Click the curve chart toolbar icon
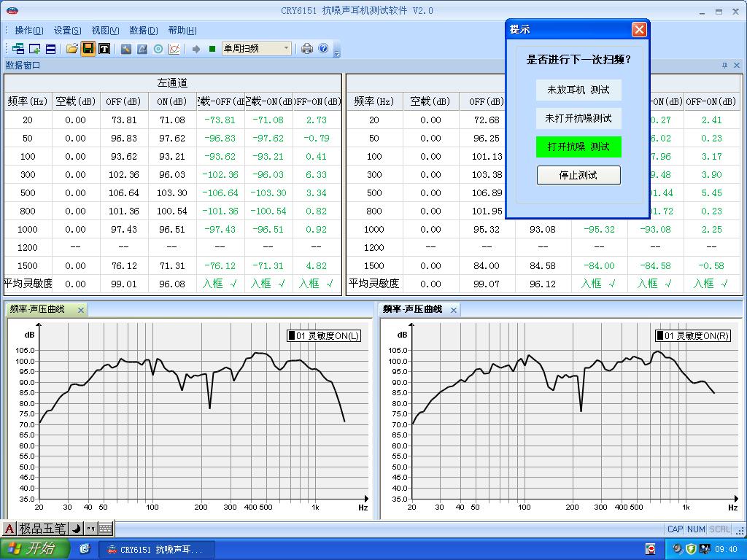 coord(174,49)
